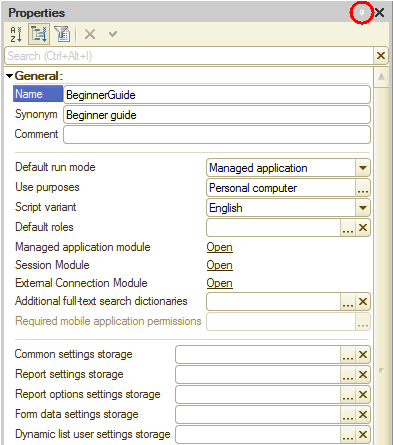Clear Dynamic list user settings storage field
This screenshot has width=393, height=445.
click(363, 435)
